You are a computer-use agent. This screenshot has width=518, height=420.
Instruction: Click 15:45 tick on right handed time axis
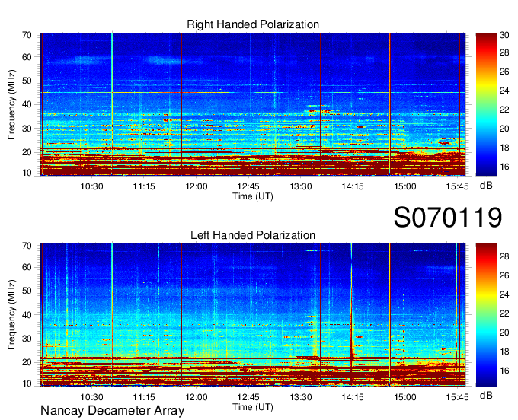[x=457, y=186]
